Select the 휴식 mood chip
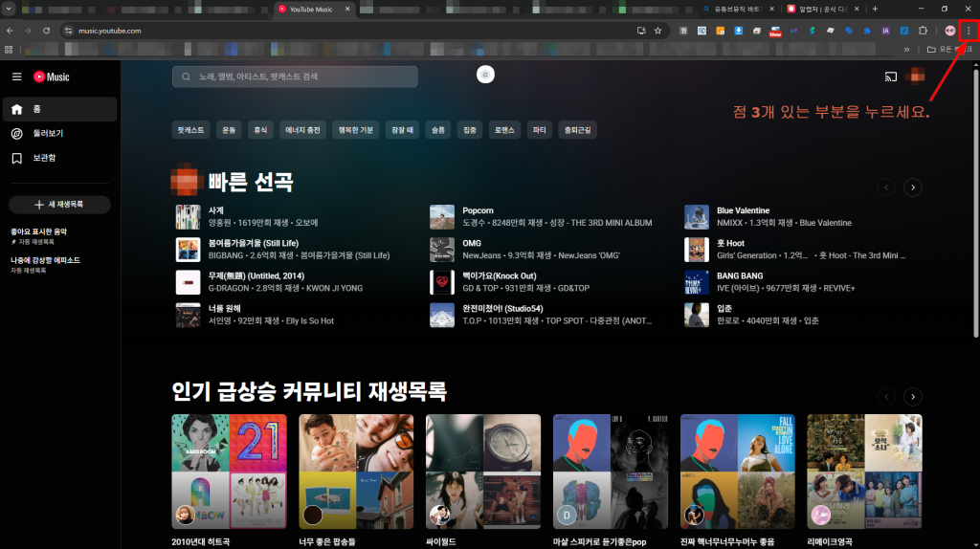The width and height of the screenshot is (980, 549). (260, 130)
